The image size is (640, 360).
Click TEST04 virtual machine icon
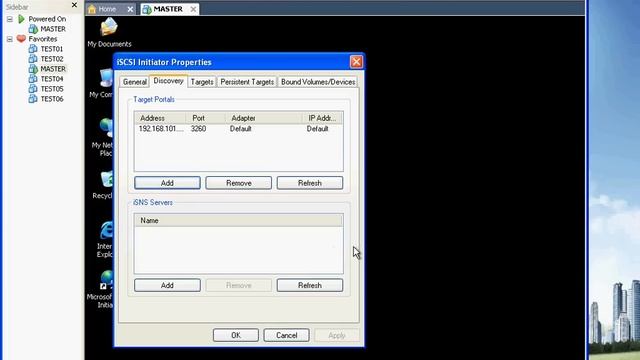(33, 78)
